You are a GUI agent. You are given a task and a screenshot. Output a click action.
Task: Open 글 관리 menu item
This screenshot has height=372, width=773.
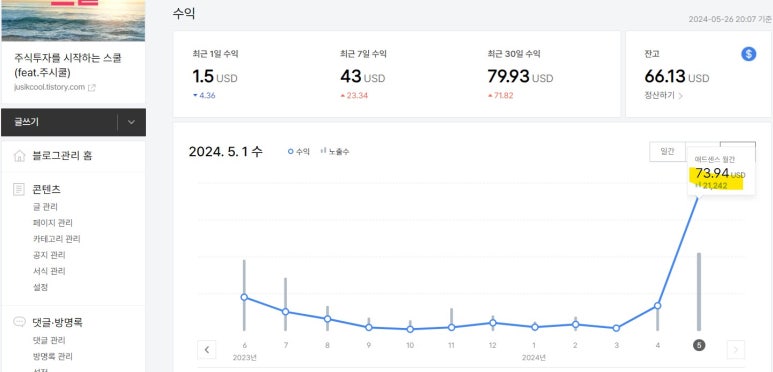[45, 207]
